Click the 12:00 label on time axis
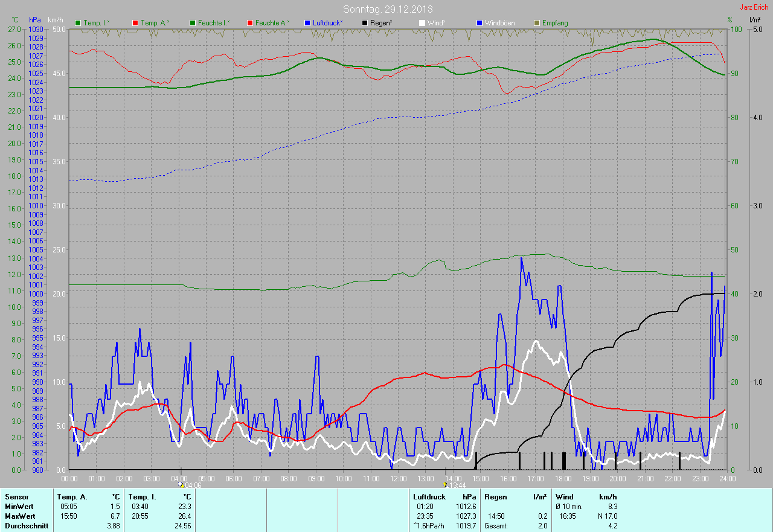773x532 pixels. [x=398, y=479]
